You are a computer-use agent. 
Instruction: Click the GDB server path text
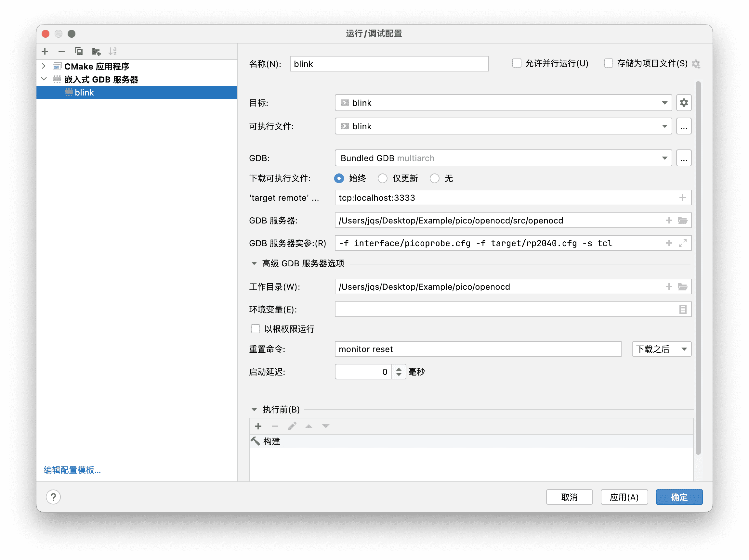click(451, 221)
